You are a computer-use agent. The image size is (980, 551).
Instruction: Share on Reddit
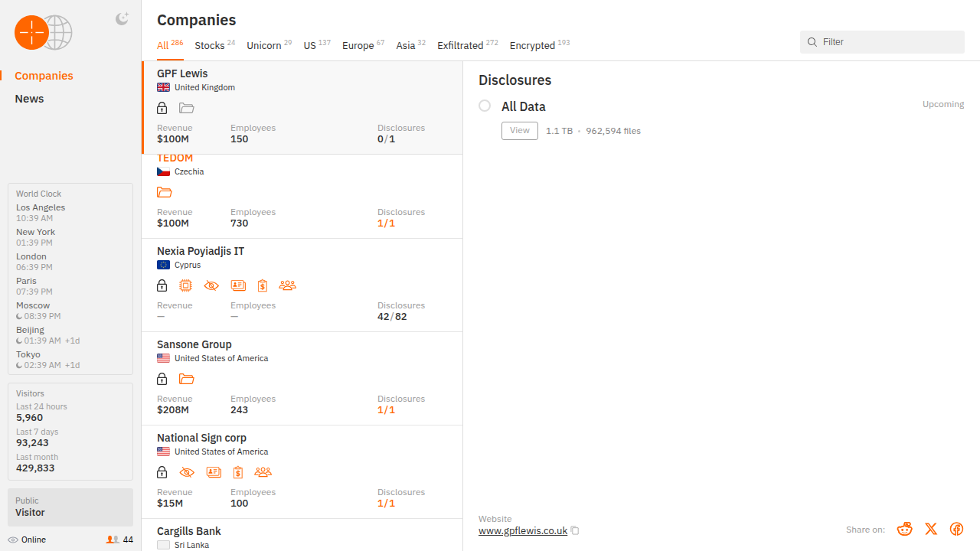(905, 529)
